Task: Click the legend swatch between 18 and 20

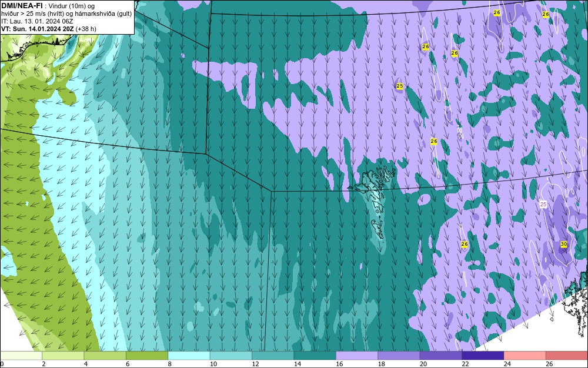Action: pos(399,356)
